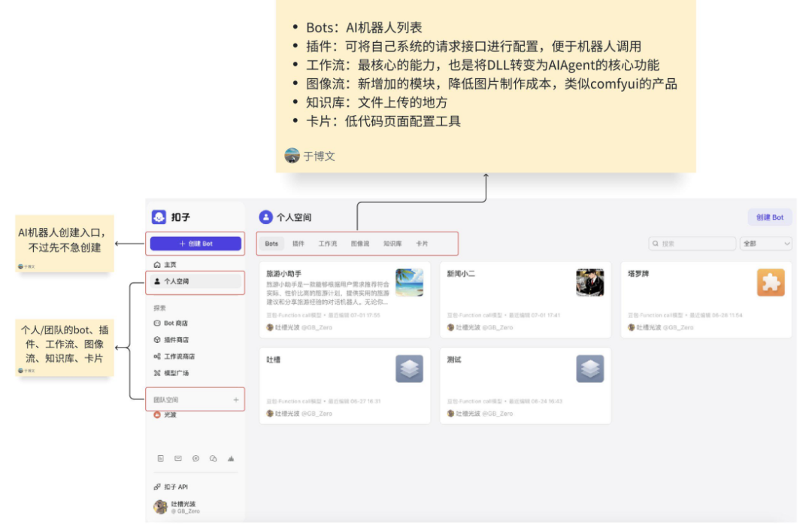
Task: Open the 吐槽 bot card title
Action: (x=274, y=360)
